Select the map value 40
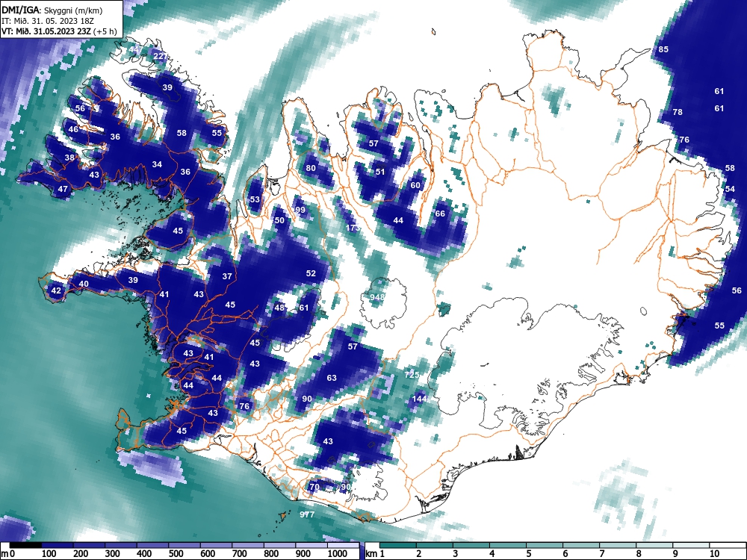The width and height of the screenshot is (747, 560). pyautogui.click(x=84, y=284)
